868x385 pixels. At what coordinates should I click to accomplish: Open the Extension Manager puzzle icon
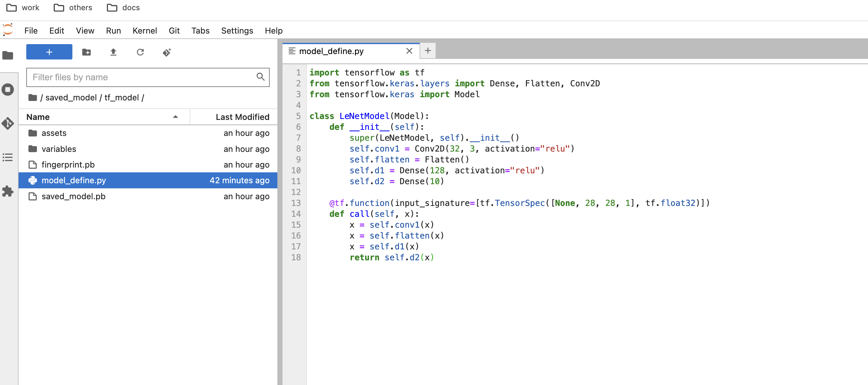point(8,191)
